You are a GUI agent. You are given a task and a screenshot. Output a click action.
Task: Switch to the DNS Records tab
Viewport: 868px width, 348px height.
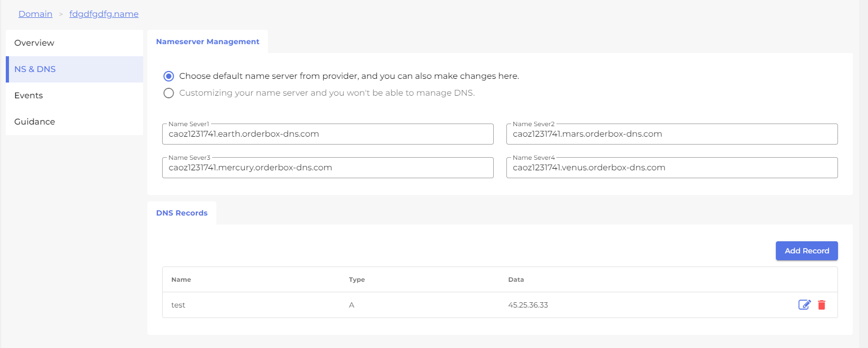[x=182, y=213]
